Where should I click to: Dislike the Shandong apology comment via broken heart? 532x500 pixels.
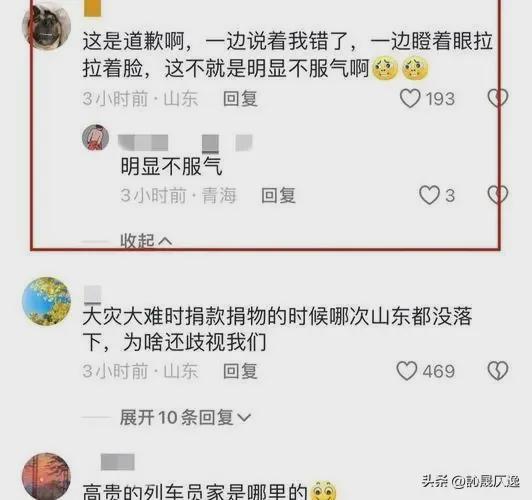coord(498,98)
